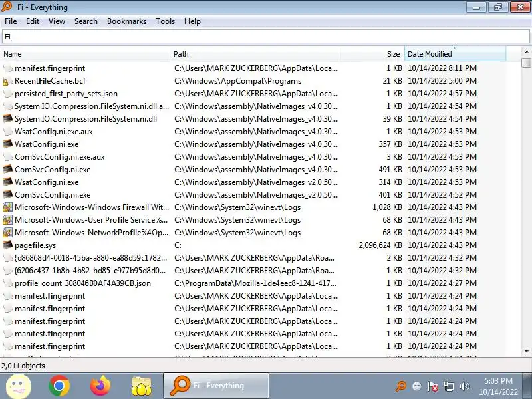Viewport: 532px width, 399px height.
Task: Launch Firefox from the taskbar
Action: (100, 386)
